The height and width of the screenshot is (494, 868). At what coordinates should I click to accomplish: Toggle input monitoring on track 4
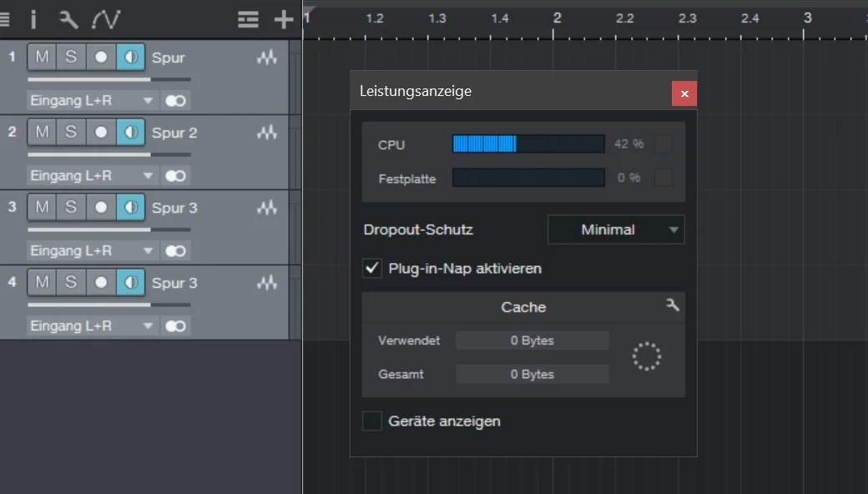131,283
